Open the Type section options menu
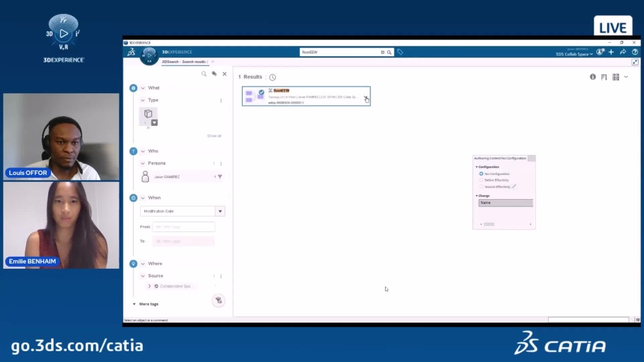The image size is (644, 362). pos(221,101)
